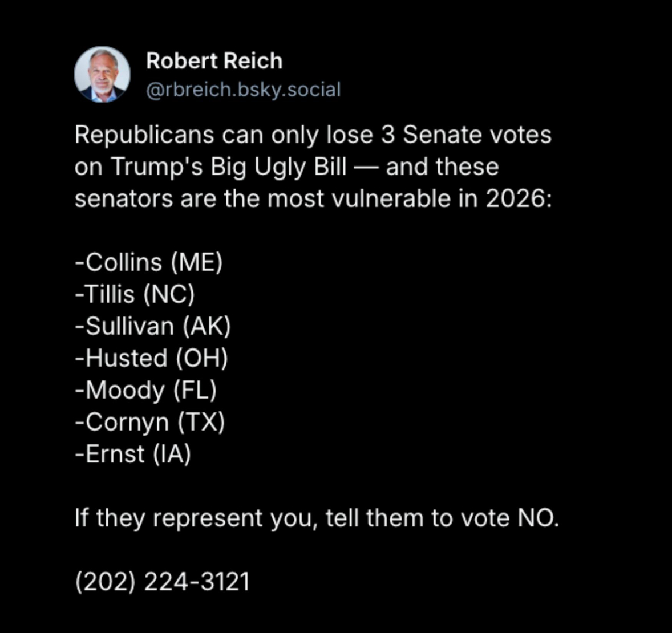Click the Husted (OH) list entry
672x633 pixels.
coord(151,358)
